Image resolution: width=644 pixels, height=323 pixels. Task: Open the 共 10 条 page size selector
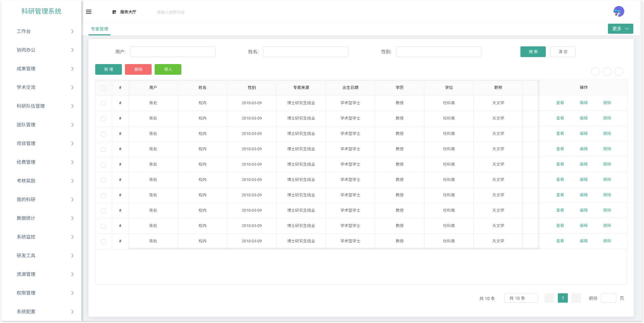520,298
